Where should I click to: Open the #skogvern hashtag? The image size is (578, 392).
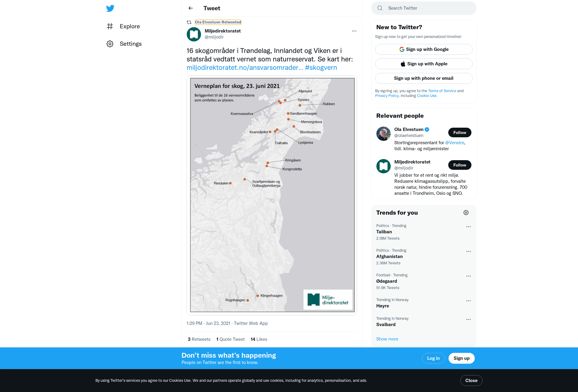point(321,68)
